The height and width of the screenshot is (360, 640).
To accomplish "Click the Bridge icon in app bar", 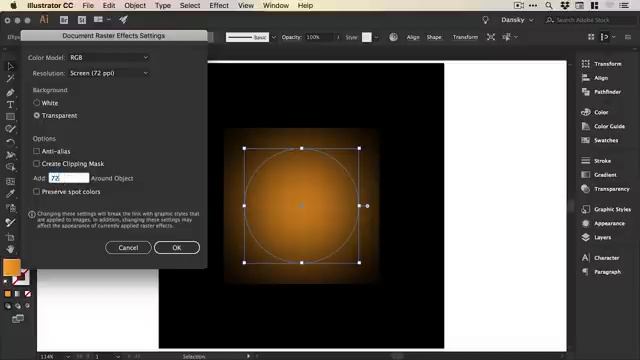I will coord(64,20).
